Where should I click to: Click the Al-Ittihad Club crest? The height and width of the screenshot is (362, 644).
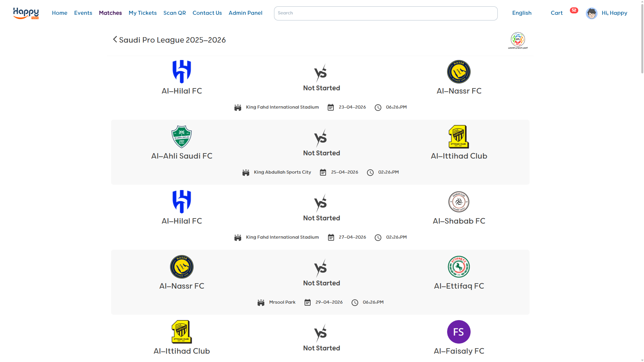click(459, 137)
